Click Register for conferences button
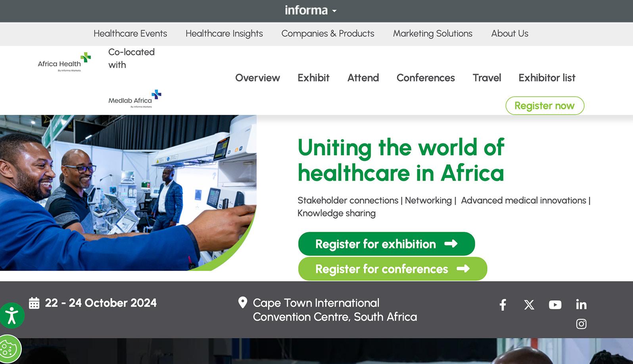 click(392, 269)
